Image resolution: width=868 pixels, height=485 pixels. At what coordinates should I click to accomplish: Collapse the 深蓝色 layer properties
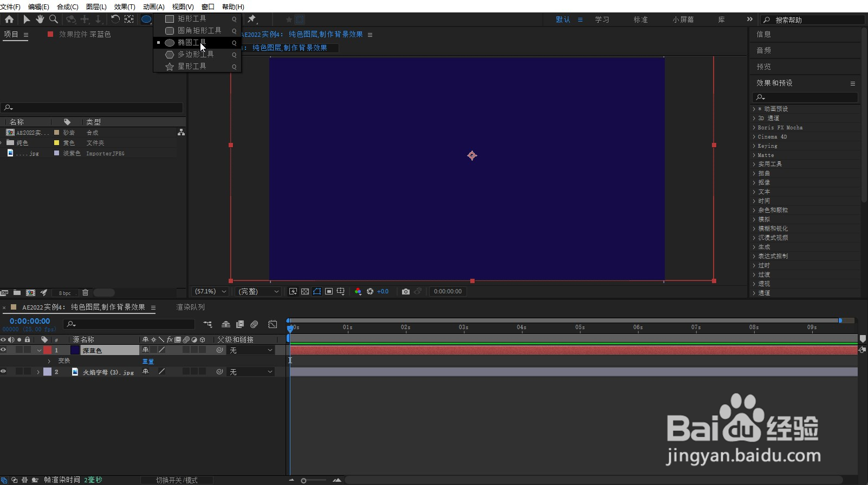pos(39,351)
